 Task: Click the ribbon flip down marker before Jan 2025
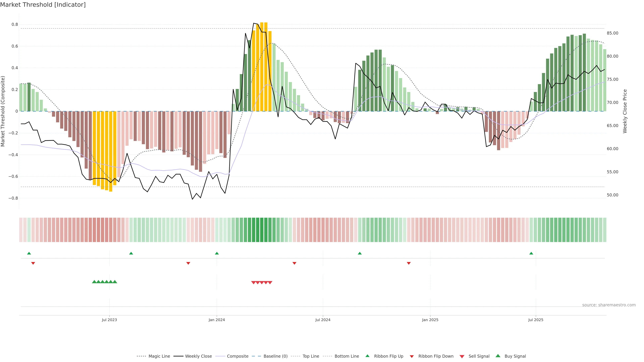409,263
